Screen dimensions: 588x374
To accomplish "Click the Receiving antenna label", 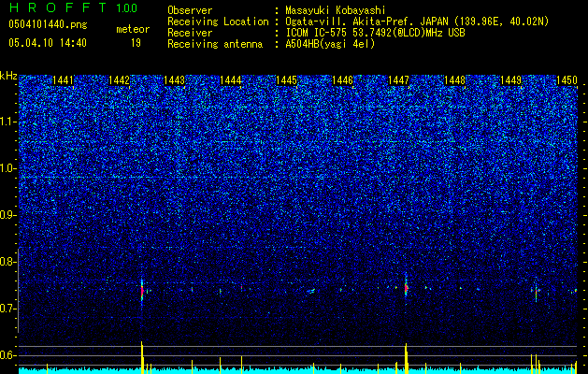I will [215, 44].
